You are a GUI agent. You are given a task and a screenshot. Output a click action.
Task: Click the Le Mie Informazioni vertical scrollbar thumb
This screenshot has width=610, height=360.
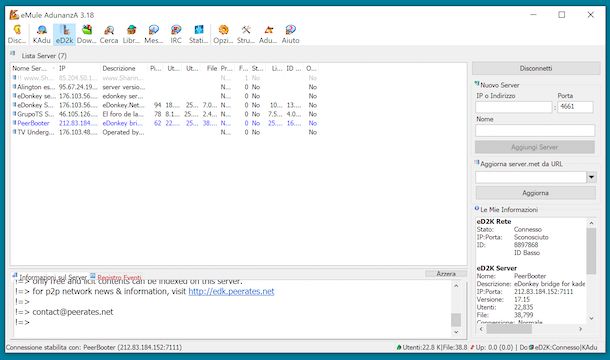tap(591, 251)
